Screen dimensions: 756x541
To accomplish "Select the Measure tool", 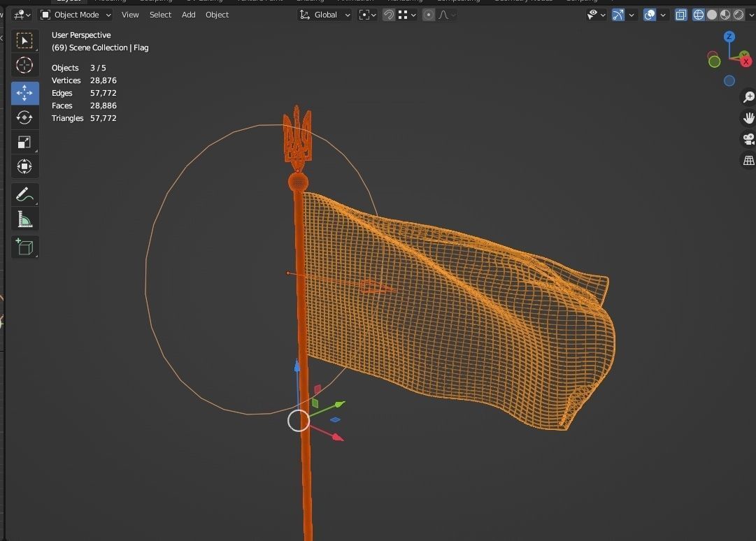I will pyautogui.click(x=24, y=219).
